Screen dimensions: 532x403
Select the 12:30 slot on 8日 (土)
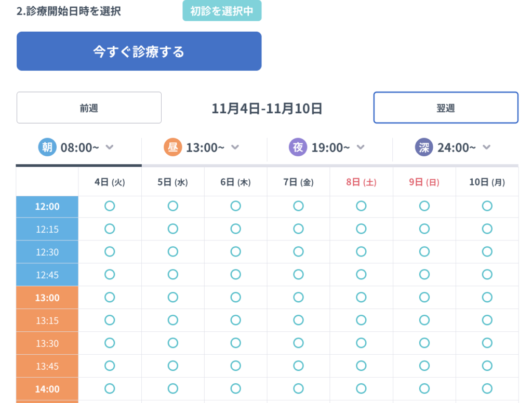[361, 252]
